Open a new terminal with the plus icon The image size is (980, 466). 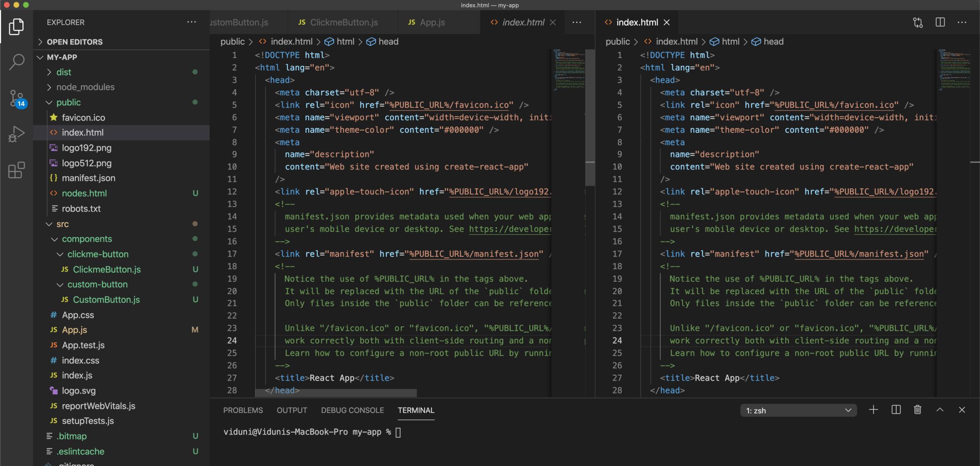click(x=873, y=410)
